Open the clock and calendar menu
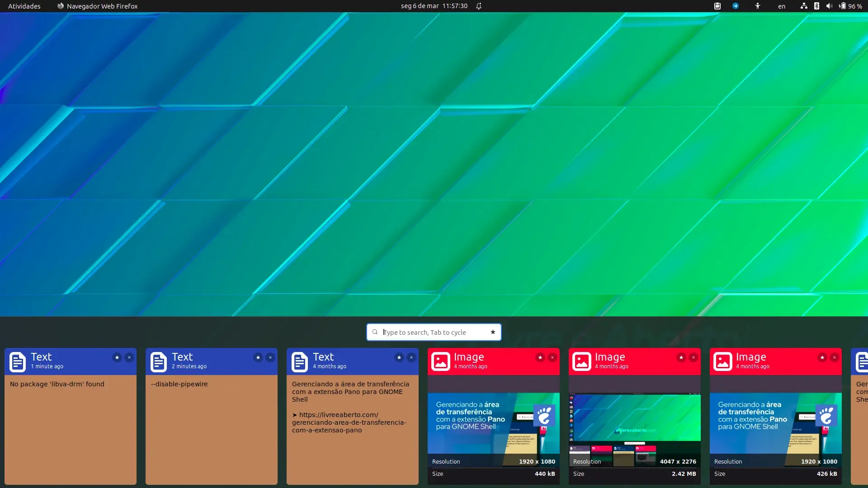868x488 pixels. coord(434,6)
